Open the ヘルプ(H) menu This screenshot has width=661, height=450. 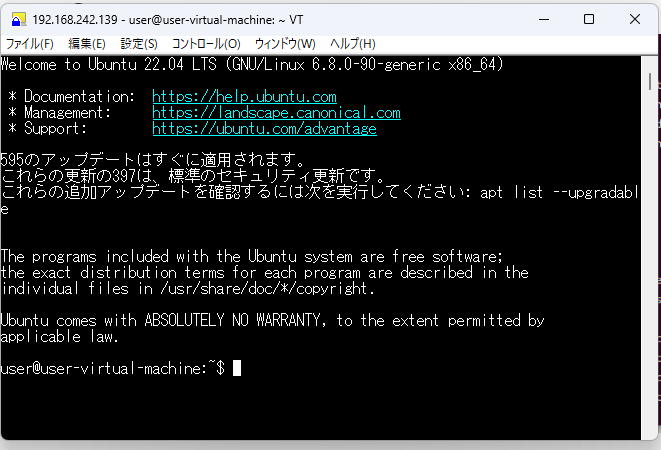353,44
